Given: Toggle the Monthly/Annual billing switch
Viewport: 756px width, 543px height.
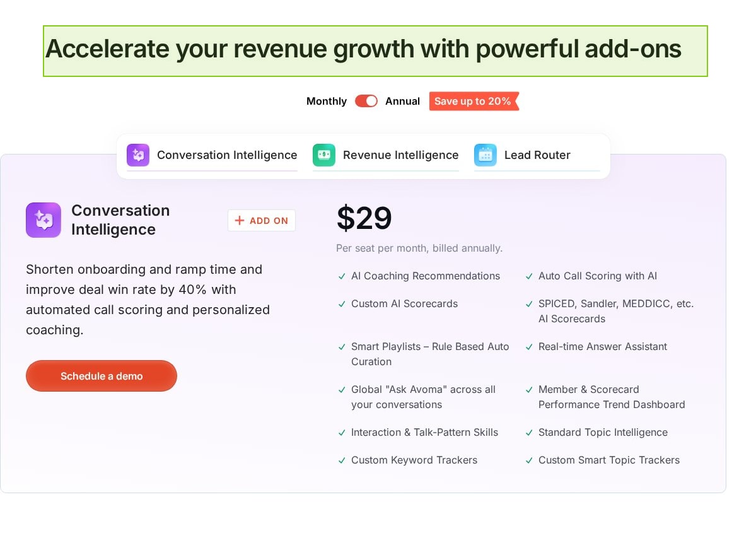Looking at the screenshot, I should [x=366, y=101].
